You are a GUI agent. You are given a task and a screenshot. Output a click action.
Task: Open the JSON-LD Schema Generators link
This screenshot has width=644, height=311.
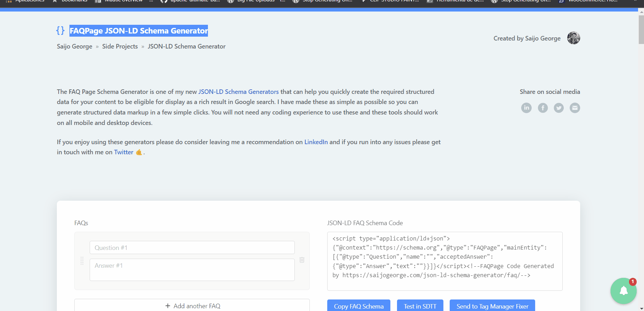238,92
